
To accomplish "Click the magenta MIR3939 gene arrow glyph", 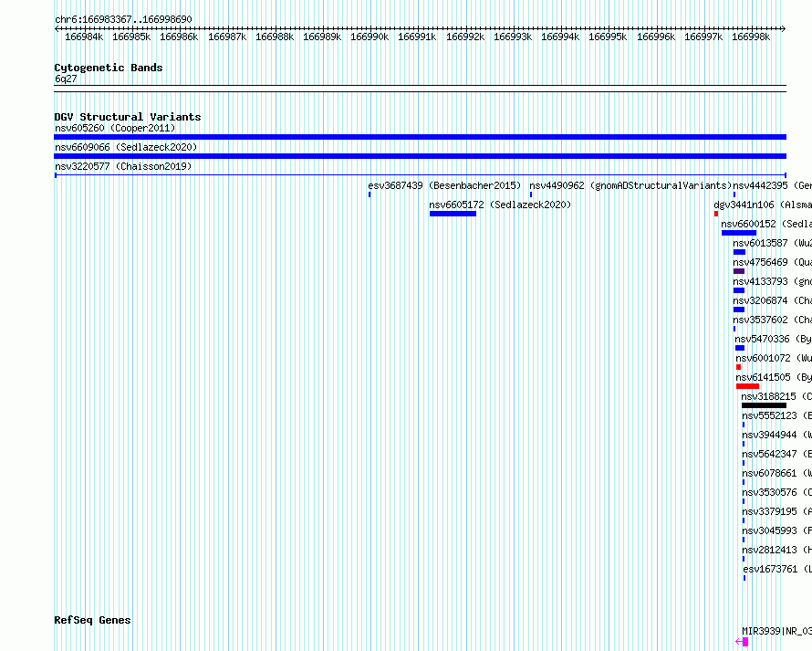I will (x=742, y=642).
